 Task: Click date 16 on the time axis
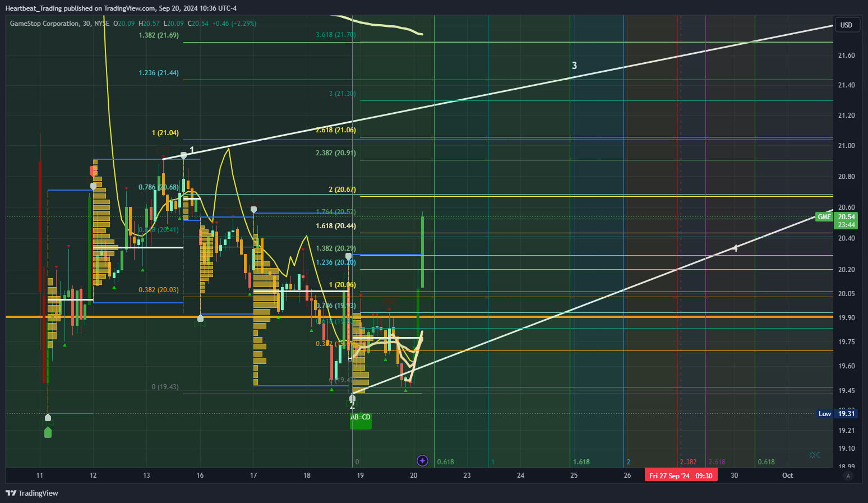pos(200,476)
